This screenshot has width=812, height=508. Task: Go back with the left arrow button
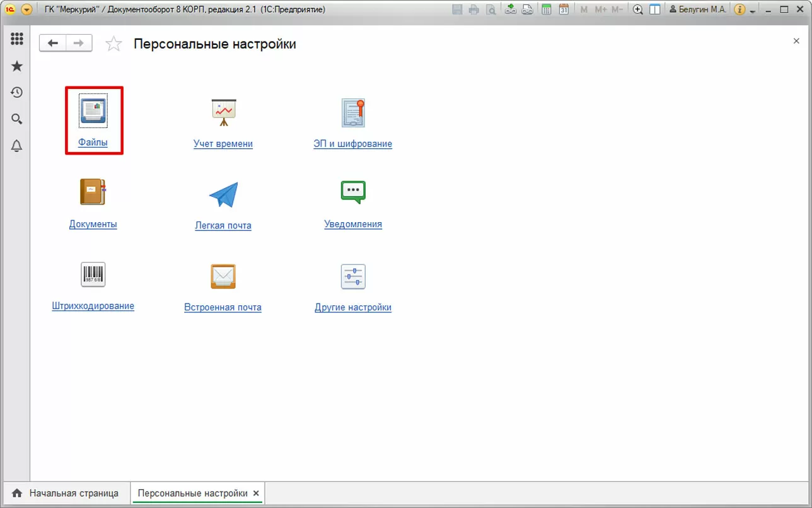53,43
